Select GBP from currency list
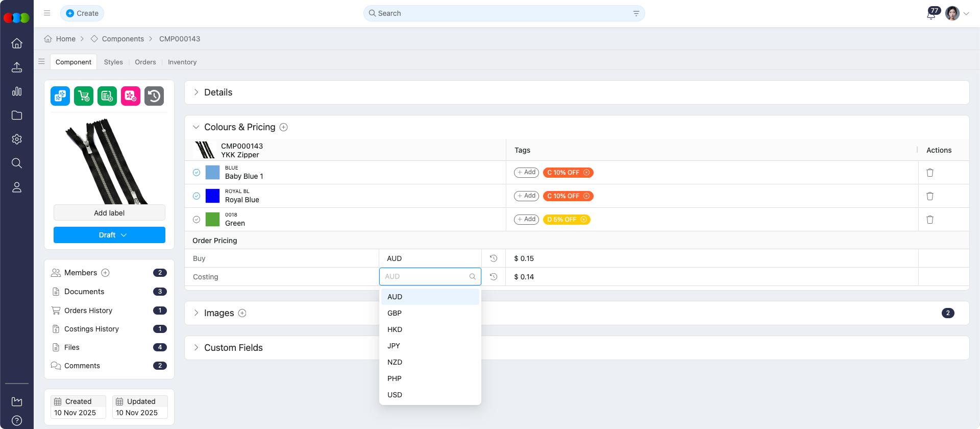The width and height of the screenshot is (980, 429). [x=430, y=313]
